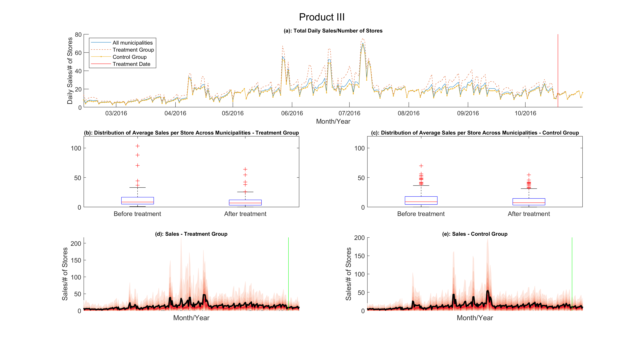Screen dimensions: 644x348
Task: Click 'Control Group' legend entry
Action: [129, 57]
